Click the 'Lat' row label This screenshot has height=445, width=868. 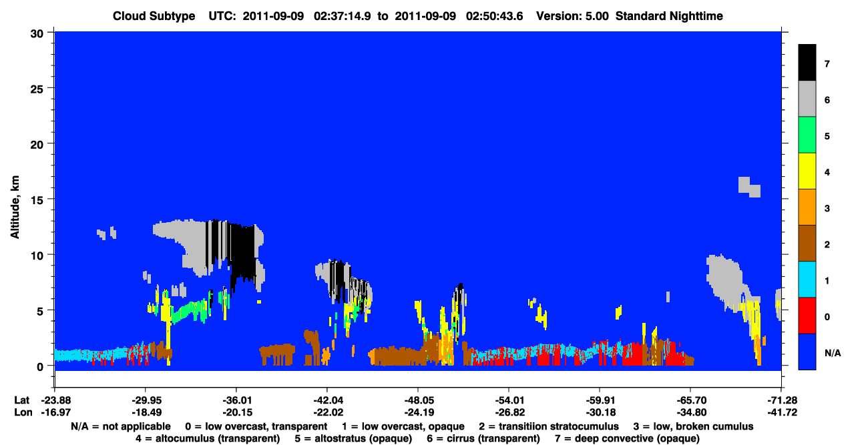pyautogui.click(x=21, y=400)
